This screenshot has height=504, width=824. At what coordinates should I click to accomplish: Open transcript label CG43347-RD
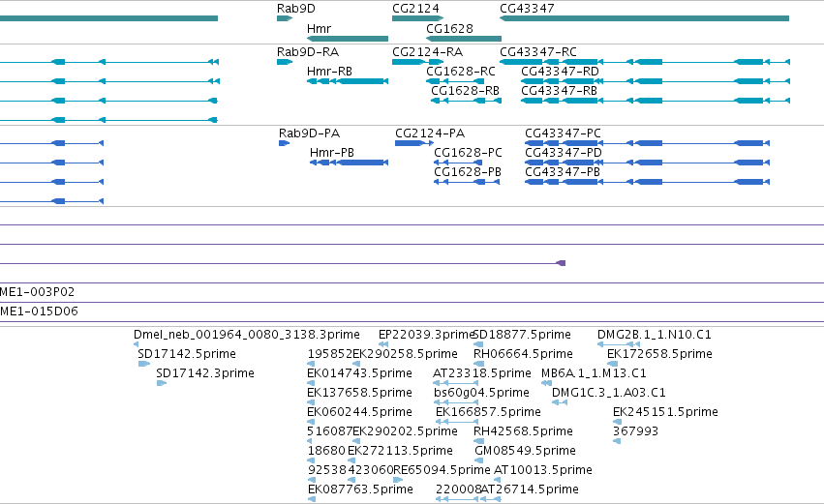point(560,71)
